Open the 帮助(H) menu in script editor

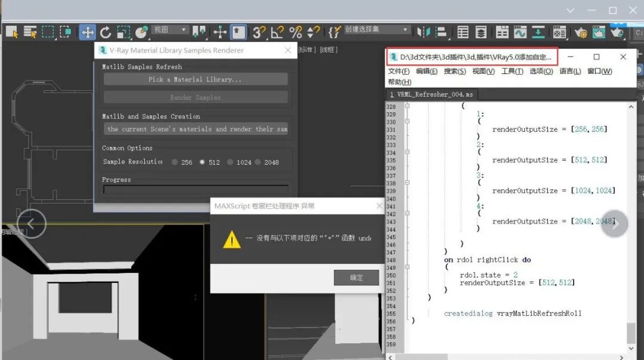(400, 82)
